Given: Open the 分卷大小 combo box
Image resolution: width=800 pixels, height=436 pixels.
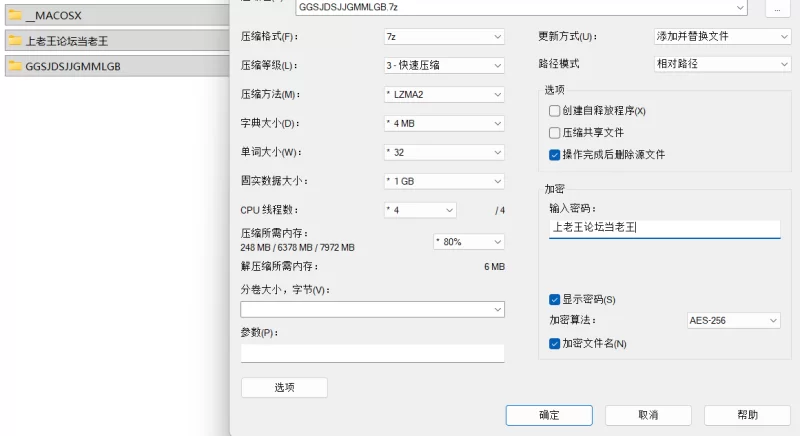Looking at the screenshot, I should [372, 310].
